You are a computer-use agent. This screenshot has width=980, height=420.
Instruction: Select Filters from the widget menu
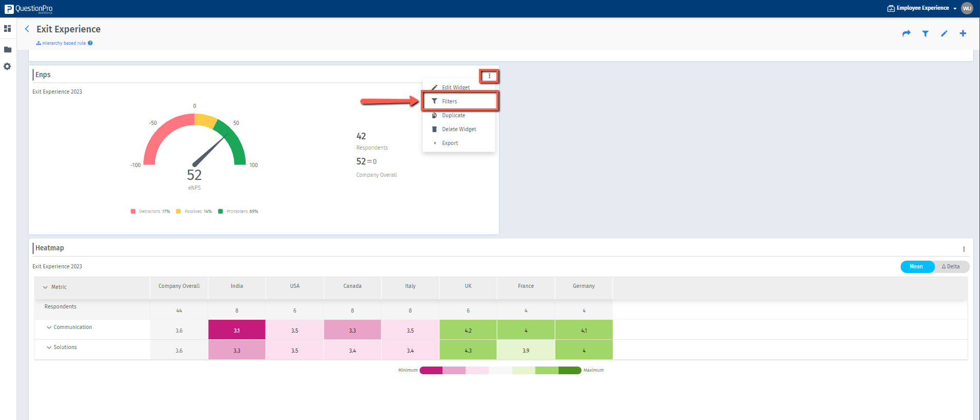[x=450, y=101]
